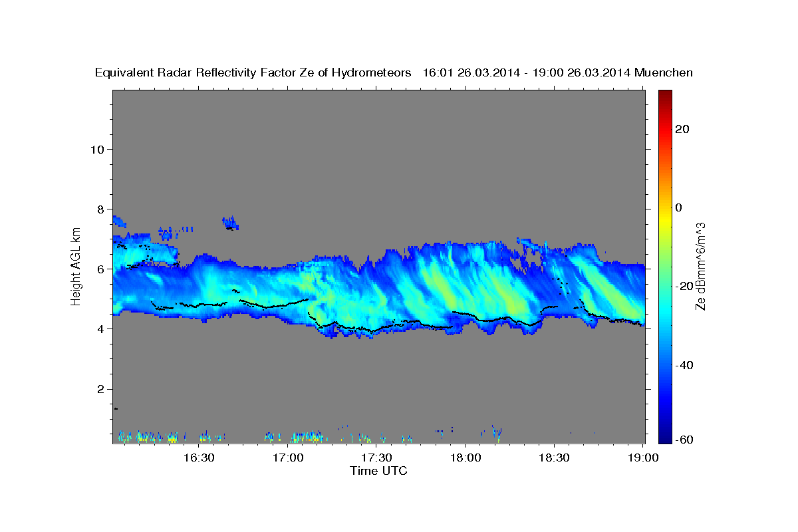The height and width of the screenshot is (532, 798).
Task: Click the "17:30" time tick label
Action: click(x=376, y=458)
